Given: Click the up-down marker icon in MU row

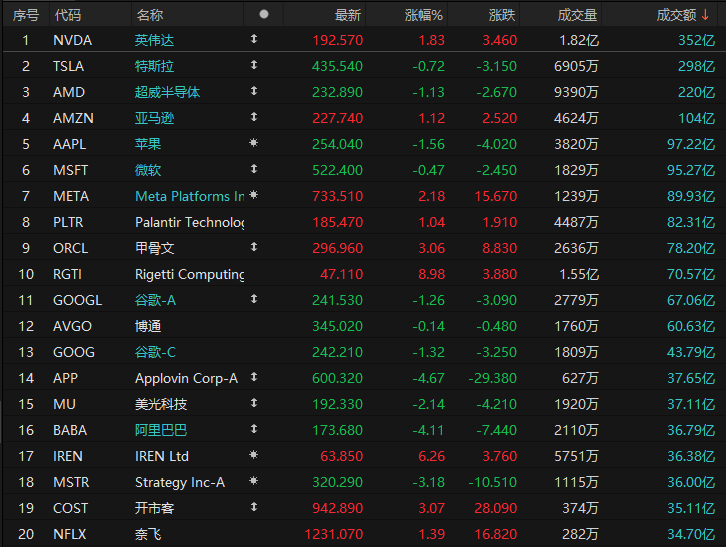Looking at the screenshot, I should coord(254,403).
